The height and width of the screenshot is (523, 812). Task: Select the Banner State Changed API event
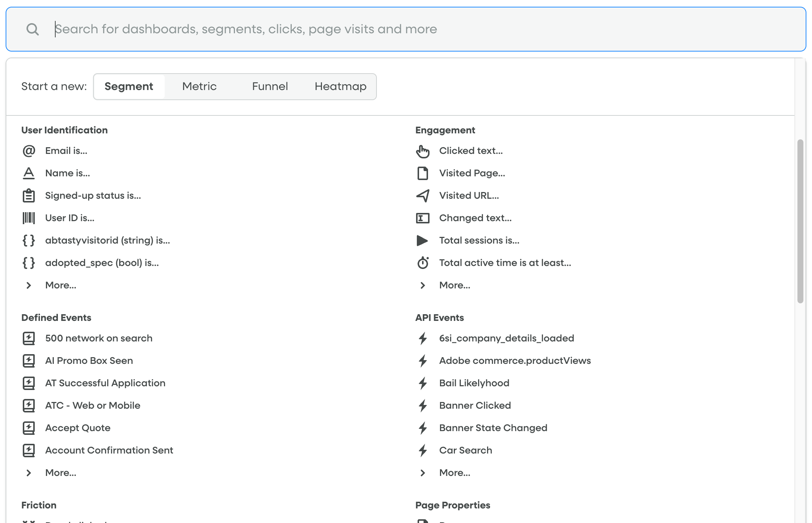(x=493, y=428)
